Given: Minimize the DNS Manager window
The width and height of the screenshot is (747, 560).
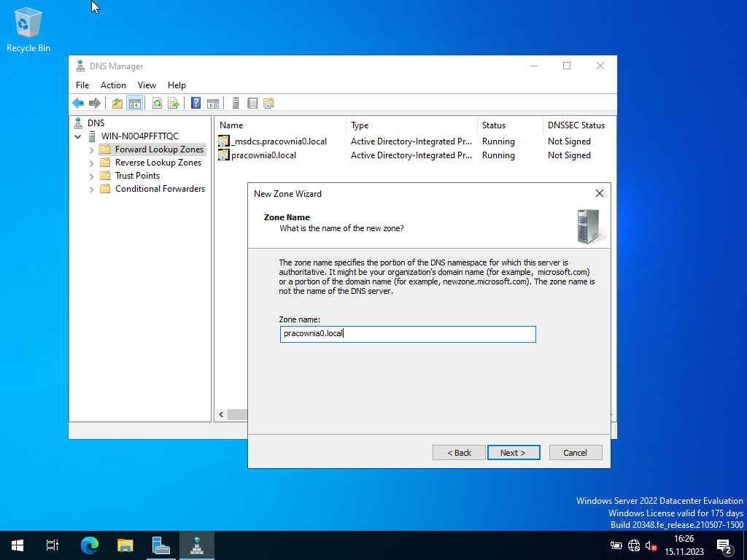Looking at the screenshot, I should [x=534, y=66].
